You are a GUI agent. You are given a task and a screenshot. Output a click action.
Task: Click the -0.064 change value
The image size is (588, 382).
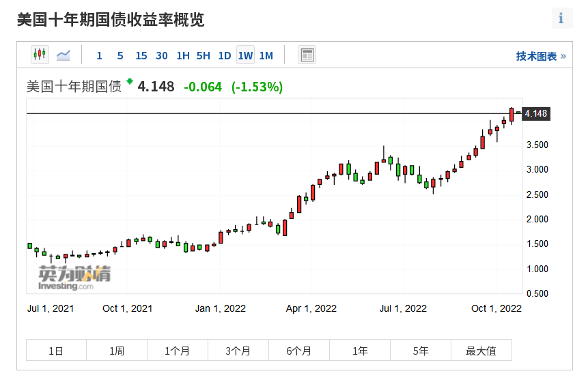pyautogui.click(x=203, y=87)
